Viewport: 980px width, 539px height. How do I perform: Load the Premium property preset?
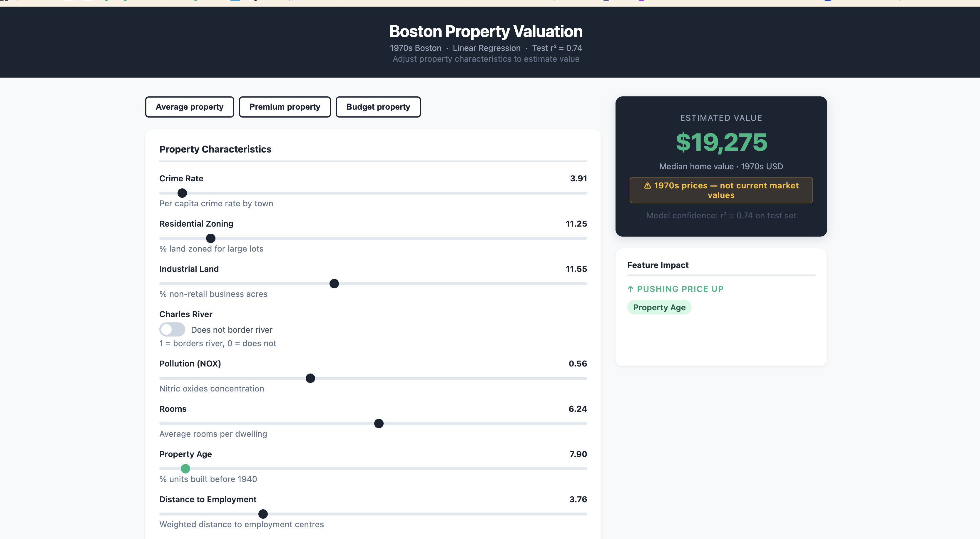[x=285, y=107]
